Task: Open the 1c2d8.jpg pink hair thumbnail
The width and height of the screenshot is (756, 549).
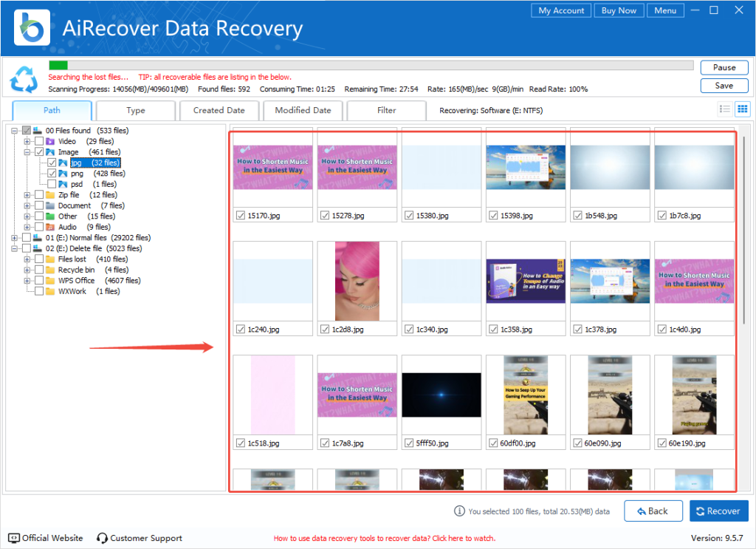Action: pos(357,281)
